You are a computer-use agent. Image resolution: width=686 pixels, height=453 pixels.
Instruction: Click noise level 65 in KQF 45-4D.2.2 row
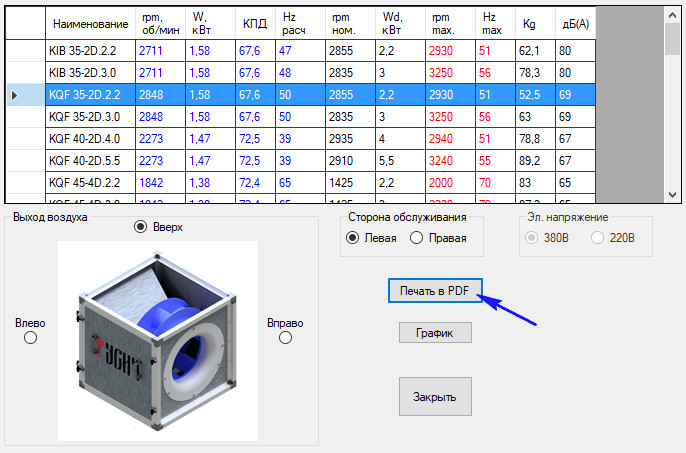click(x=576, y=183)
